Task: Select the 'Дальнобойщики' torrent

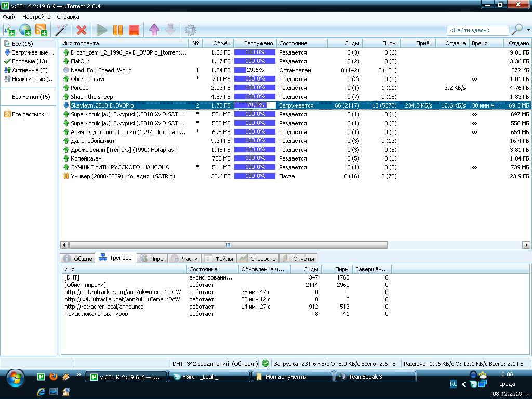Action: click(x=295, y=140)
